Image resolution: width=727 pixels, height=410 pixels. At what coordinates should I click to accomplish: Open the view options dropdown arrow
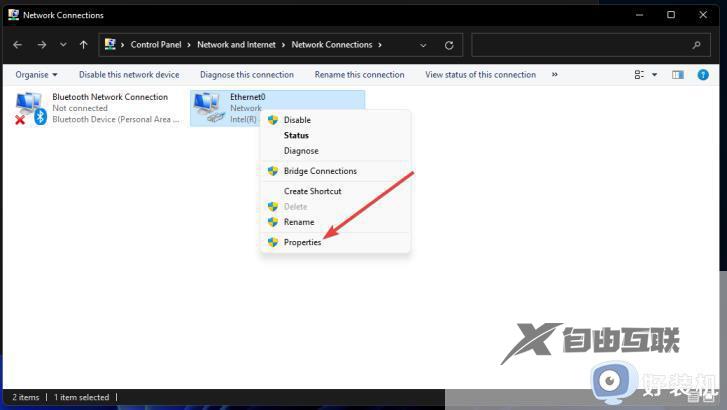[x=655, y=75]
